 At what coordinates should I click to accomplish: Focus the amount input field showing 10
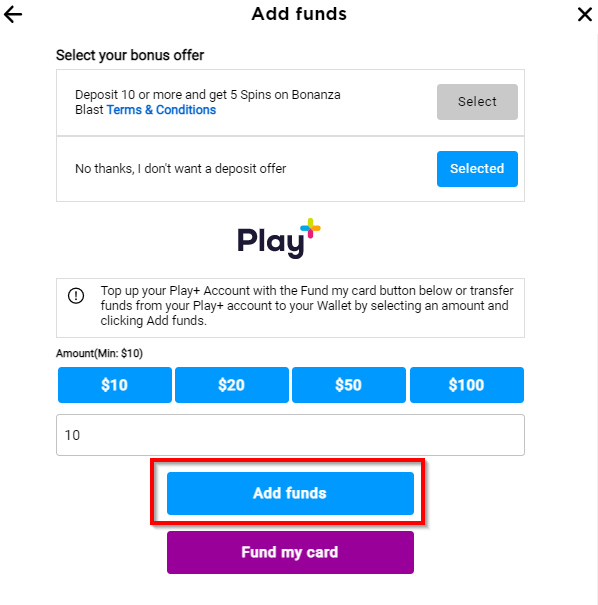[290, 435]
